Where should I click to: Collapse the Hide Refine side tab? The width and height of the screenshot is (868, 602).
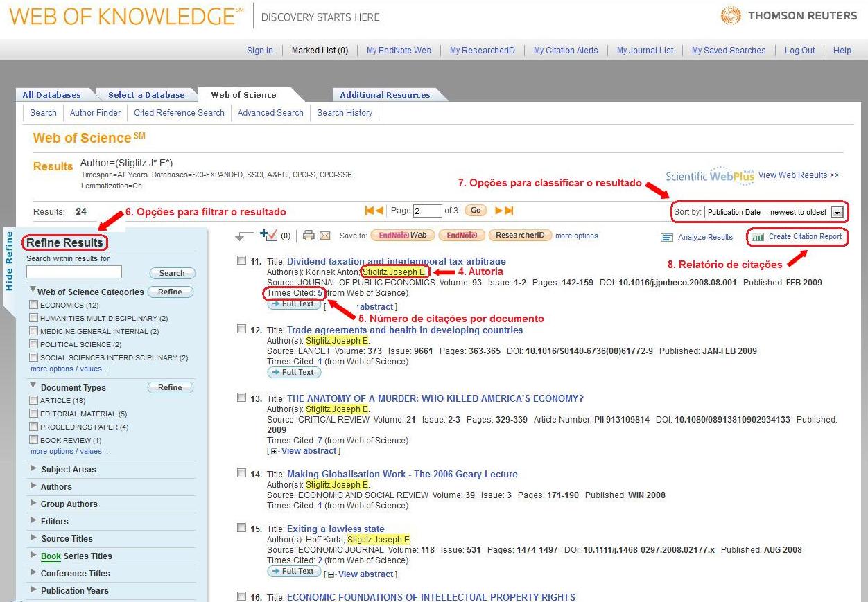click(9, 260)
